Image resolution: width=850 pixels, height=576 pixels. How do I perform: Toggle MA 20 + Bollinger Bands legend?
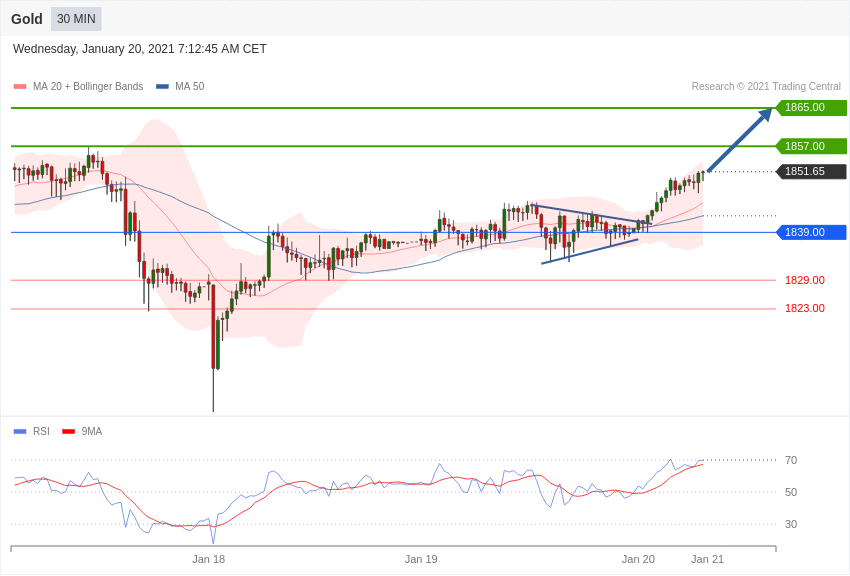[79, 86]
